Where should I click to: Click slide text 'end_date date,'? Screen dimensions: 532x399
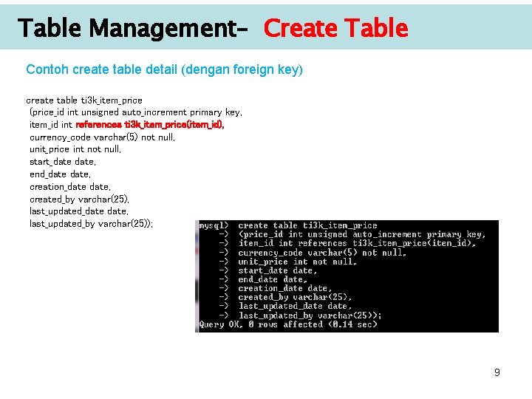coord(61,174)
